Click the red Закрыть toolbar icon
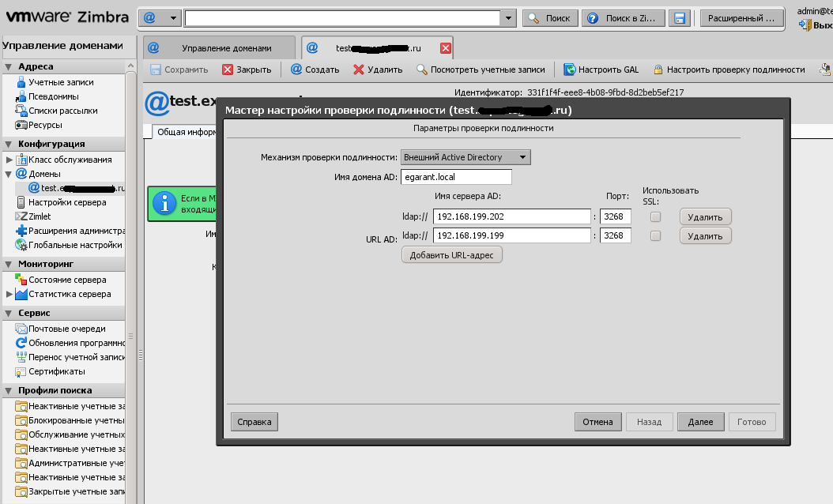Screen dimensions: 833x504 coord(228,70)
